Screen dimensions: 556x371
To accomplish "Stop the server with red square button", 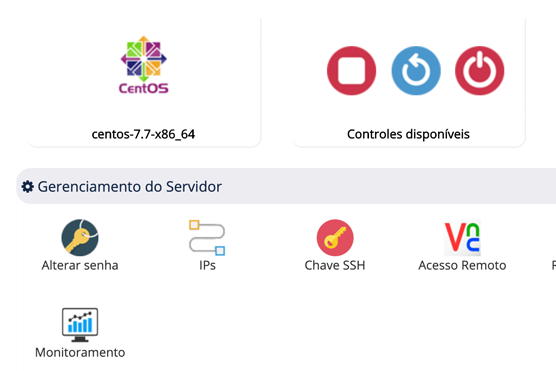I will coord(351,71).
